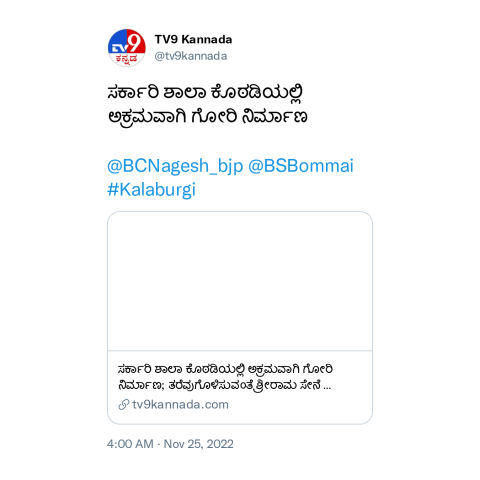Screen dimensions: 480x480
Task: Click the bottom edge of link card
Action: click(240, 424)
